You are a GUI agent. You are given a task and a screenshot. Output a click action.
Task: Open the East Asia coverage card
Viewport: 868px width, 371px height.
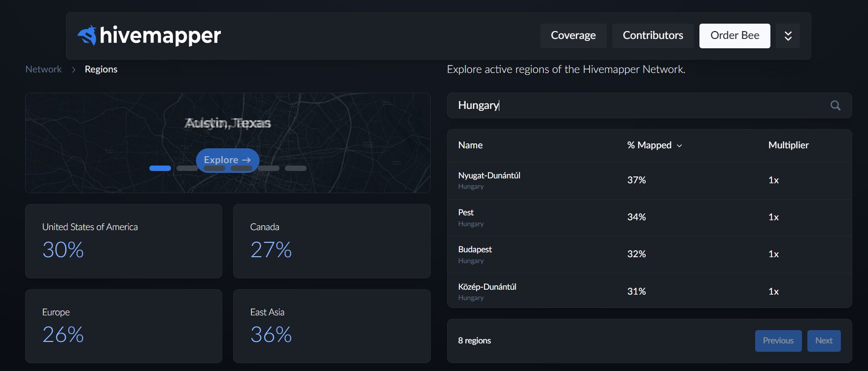point(331,326)
